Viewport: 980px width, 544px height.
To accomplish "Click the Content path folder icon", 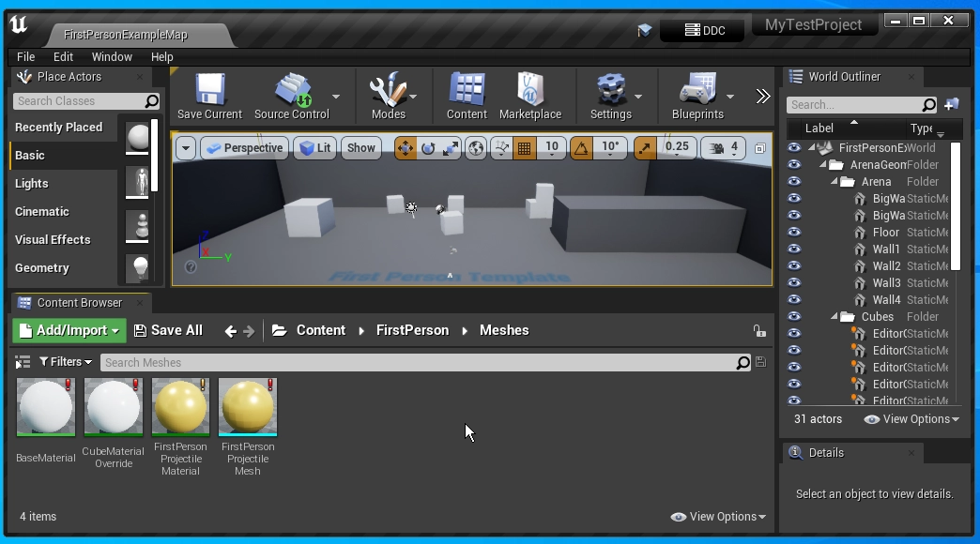I will coord(280,330).
